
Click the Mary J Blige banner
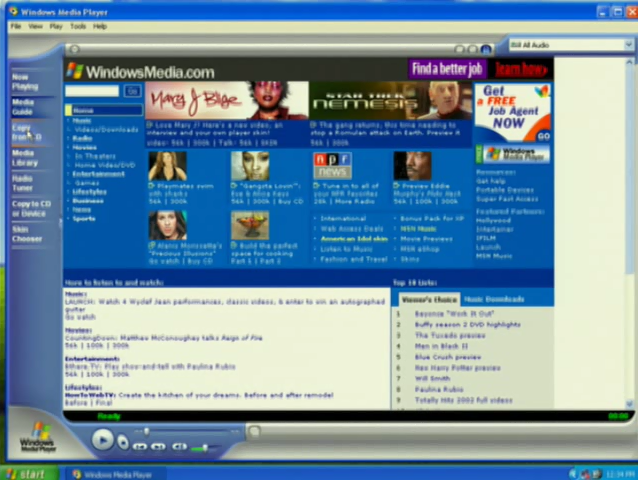point(227,100)
